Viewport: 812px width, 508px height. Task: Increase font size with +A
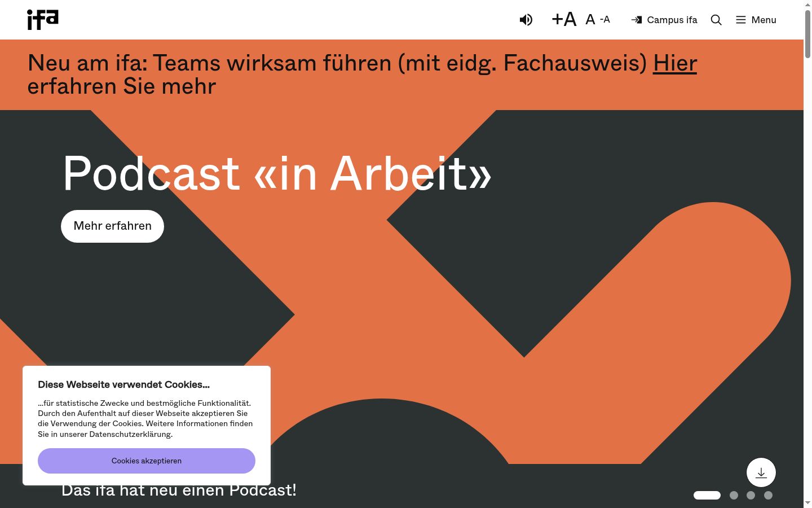coord(564,19)
